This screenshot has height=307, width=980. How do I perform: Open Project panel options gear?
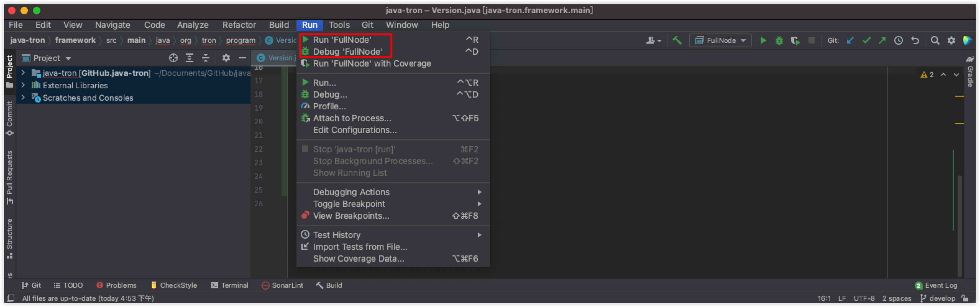tap(226, 58)
